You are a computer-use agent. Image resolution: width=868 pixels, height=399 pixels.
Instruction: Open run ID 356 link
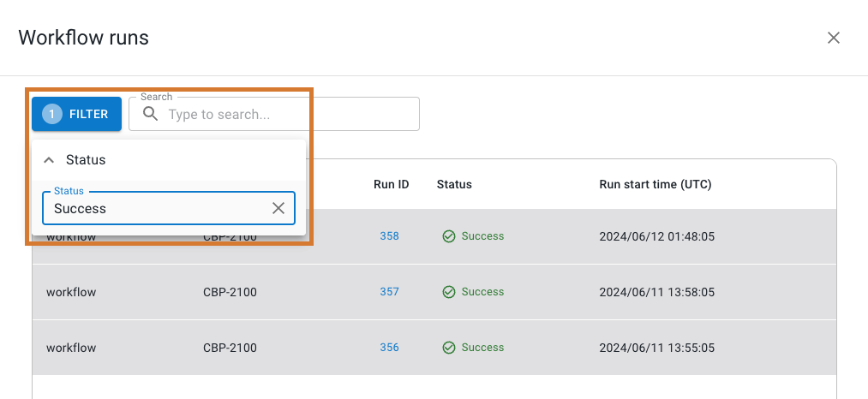pyautogui.click(x=389, y=348)
